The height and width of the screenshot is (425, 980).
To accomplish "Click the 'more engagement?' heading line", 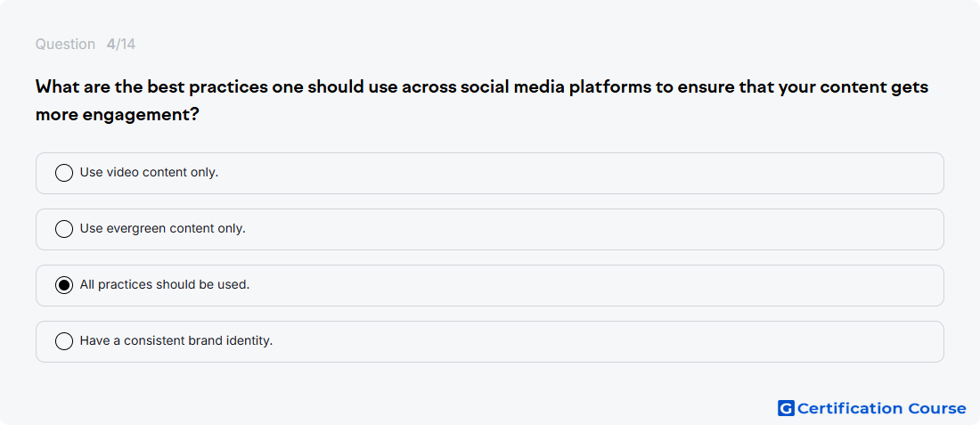I will pos(118,115).
